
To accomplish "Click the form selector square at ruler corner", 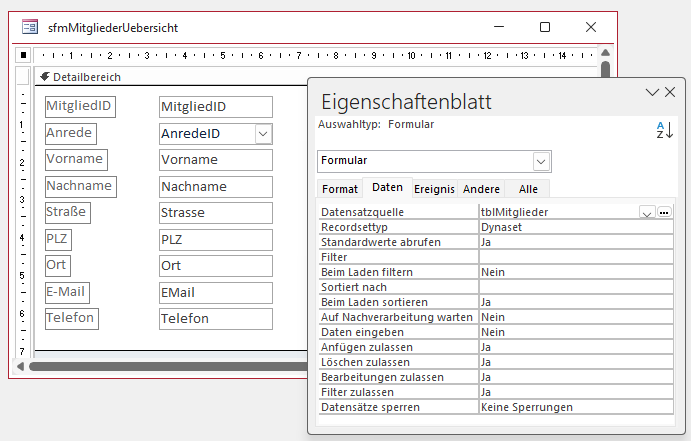I will point(23,55).
